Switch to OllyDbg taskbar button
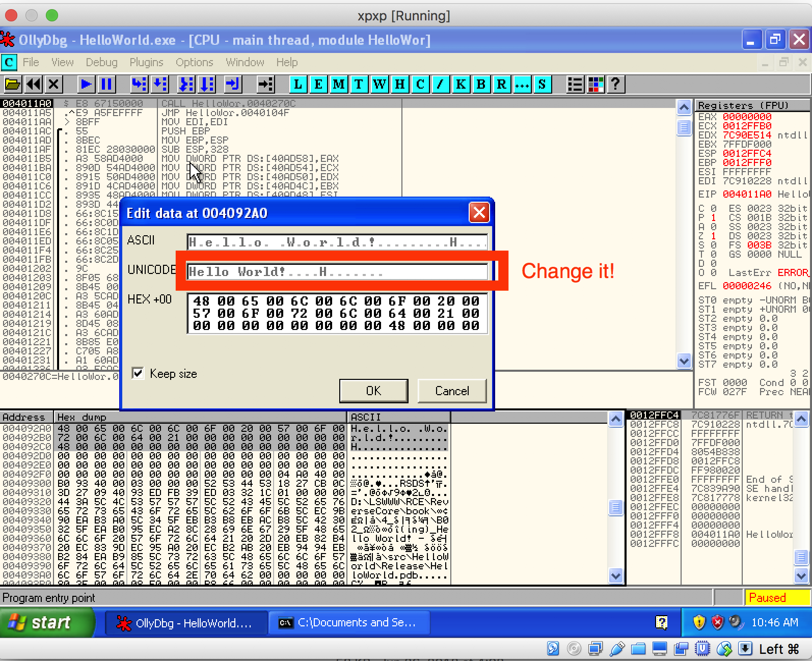Image resolution: width=812 pixels, height=661 pixels. pos(186,623)
